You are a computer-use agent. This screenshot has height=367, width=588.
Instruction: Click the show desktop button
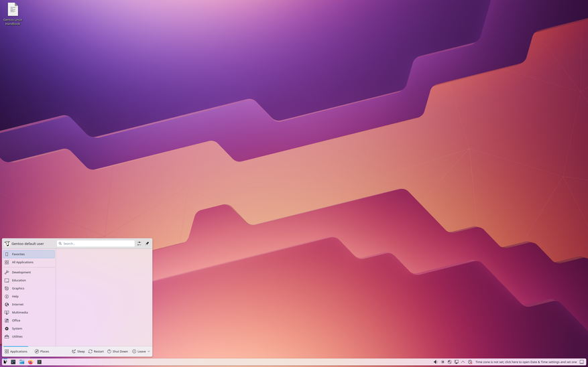582,362
